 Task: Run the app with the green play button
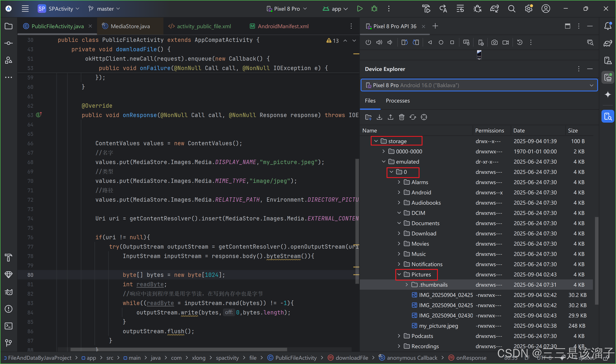tap(360, 9)
